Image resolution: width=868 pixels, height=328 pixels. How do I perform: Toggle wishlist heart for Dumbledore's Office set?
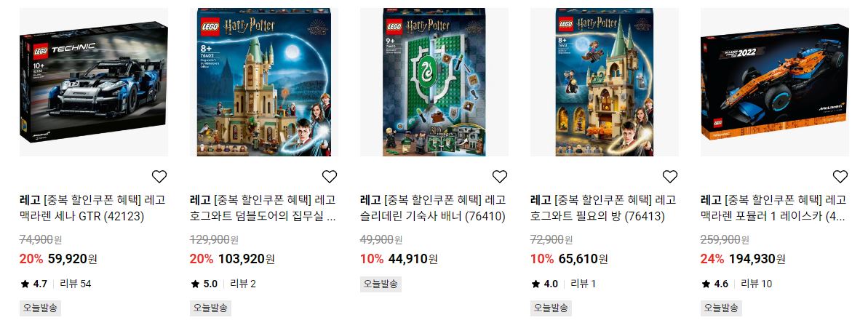(330, 177)
